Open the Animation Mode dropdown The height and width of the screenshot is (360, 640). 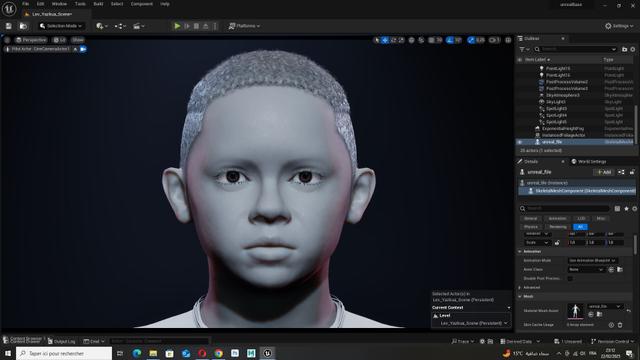tap(592, 260)
